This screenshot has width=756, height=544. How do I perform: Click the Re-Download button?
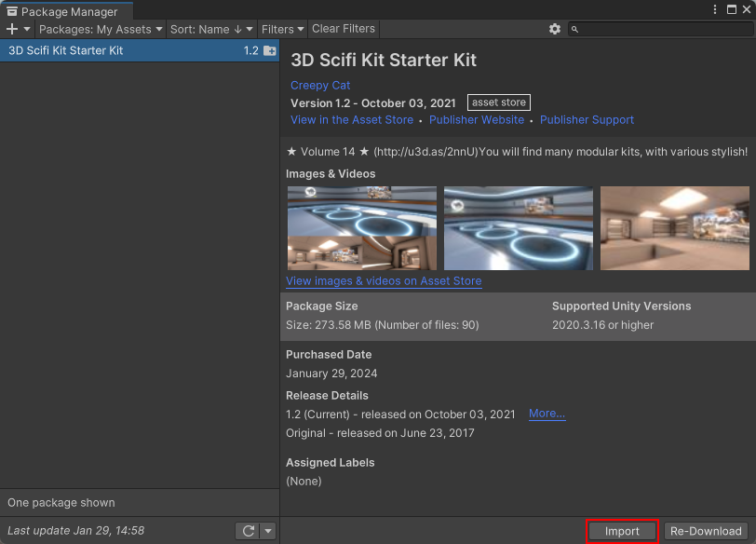[x=706, y=531]
